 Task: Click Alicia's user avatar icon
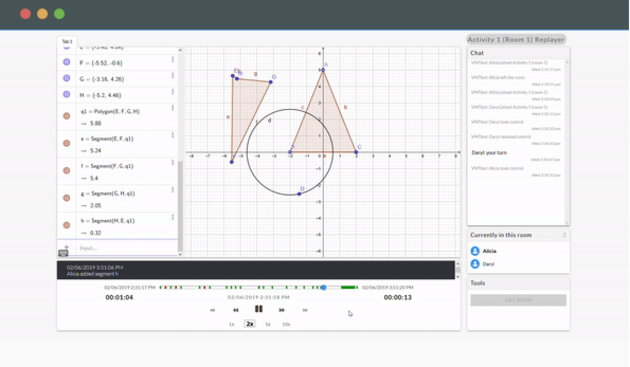click(x=475, y=251)
